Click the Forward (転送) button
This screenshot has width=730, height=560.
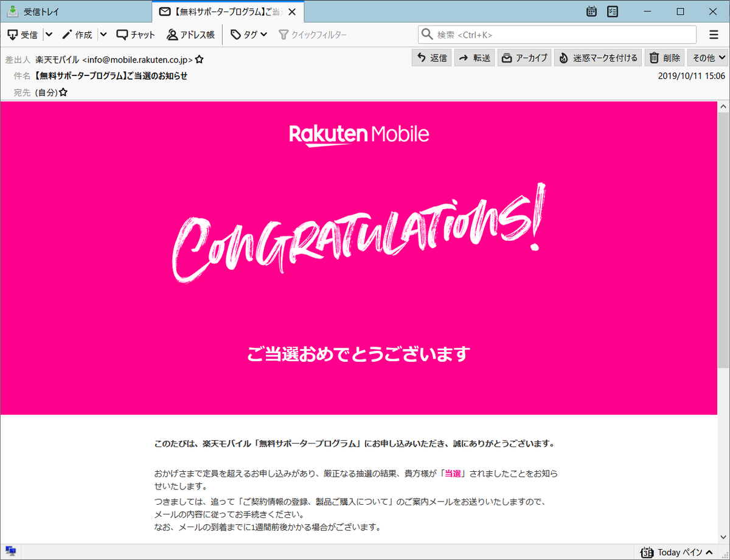point(474,58)
